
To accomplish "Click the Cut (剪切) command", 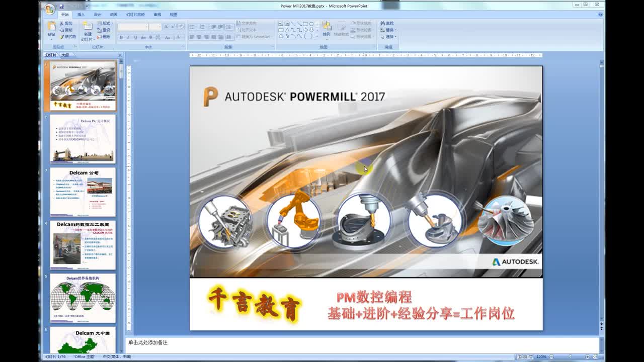I will pos(66,23).
